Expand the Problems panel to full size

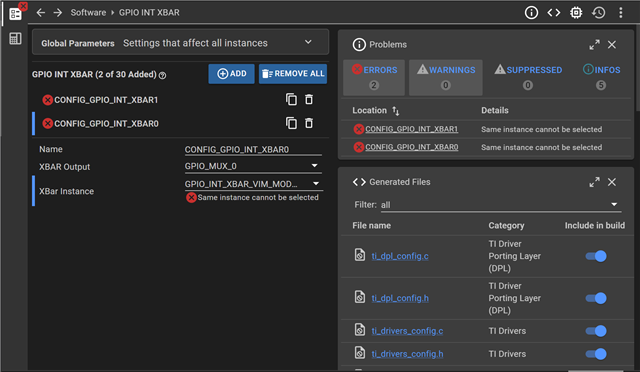tap(594, 45)
